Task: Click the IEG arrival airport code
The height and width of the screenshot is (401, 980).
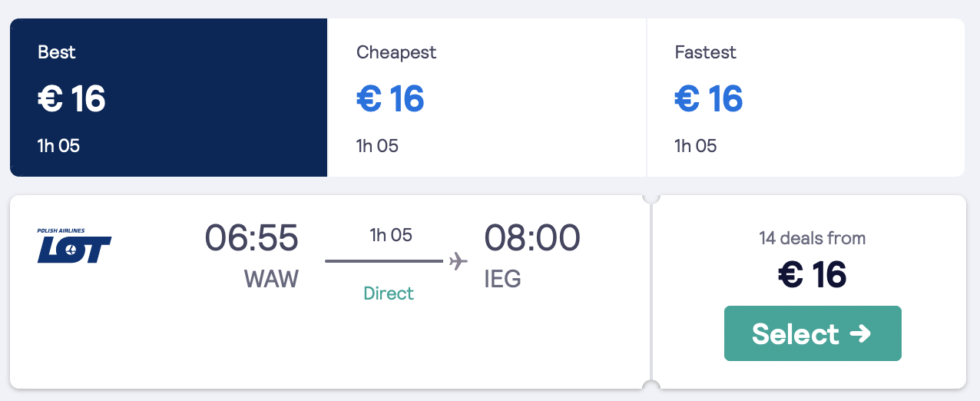Action: pos(503,279)
